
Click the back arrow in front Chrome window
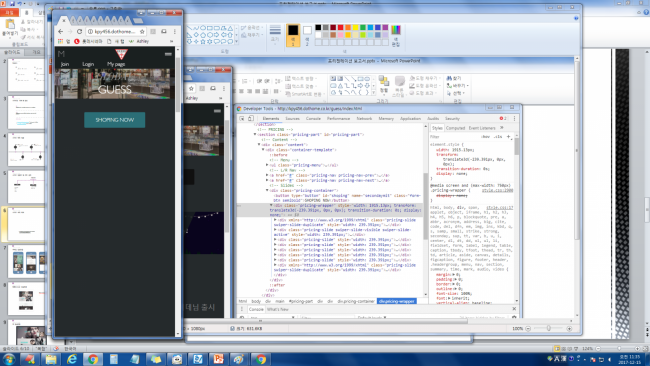(x=61, y=32)
